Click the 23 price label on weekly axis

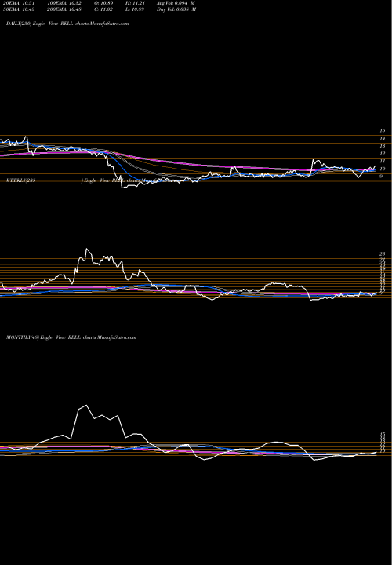pyautogui.click(x=383, y=254)
